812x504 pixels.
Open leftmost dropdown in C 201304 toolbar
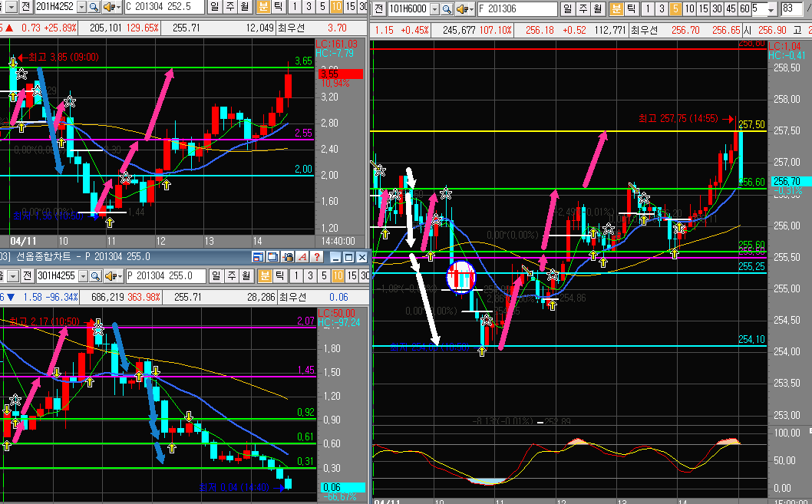coord(12,7)
